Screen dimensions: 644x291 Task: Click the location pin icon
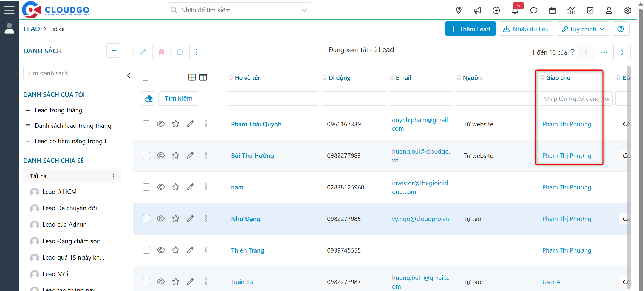[459, 10]
